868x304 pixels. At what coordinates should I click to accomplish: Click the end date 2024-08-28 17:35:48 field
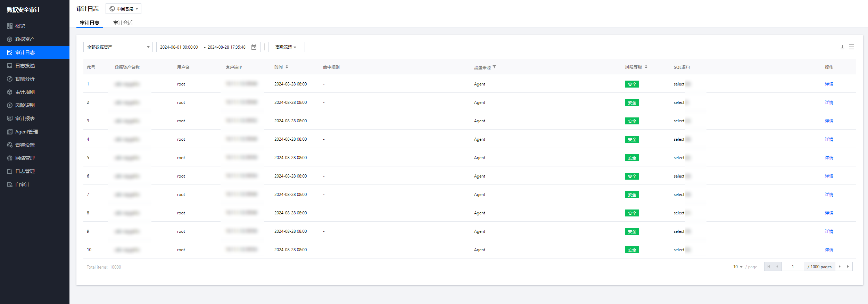(x=226, y=47)
